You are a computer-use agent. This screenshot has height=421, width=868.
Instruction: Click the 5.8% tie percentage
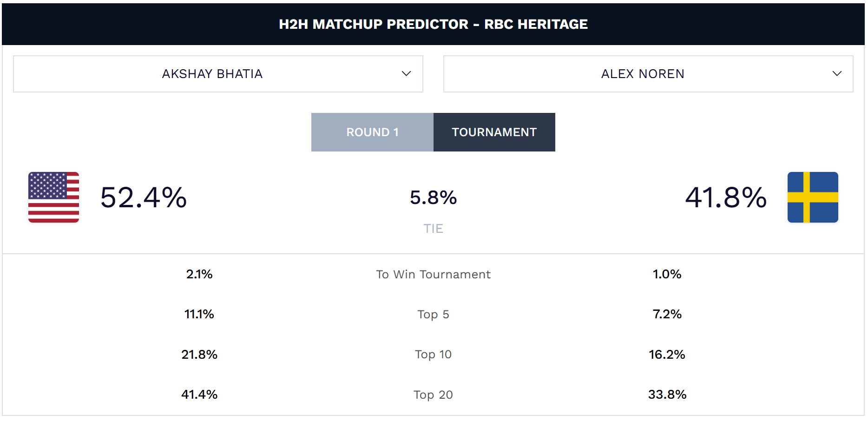433,197
